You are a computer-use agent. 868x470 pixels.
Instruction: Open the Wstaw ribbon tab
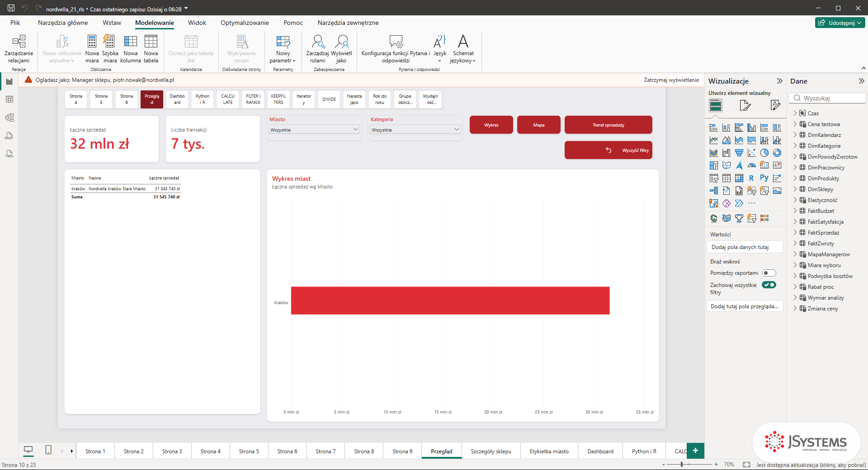tap(112, 23)
